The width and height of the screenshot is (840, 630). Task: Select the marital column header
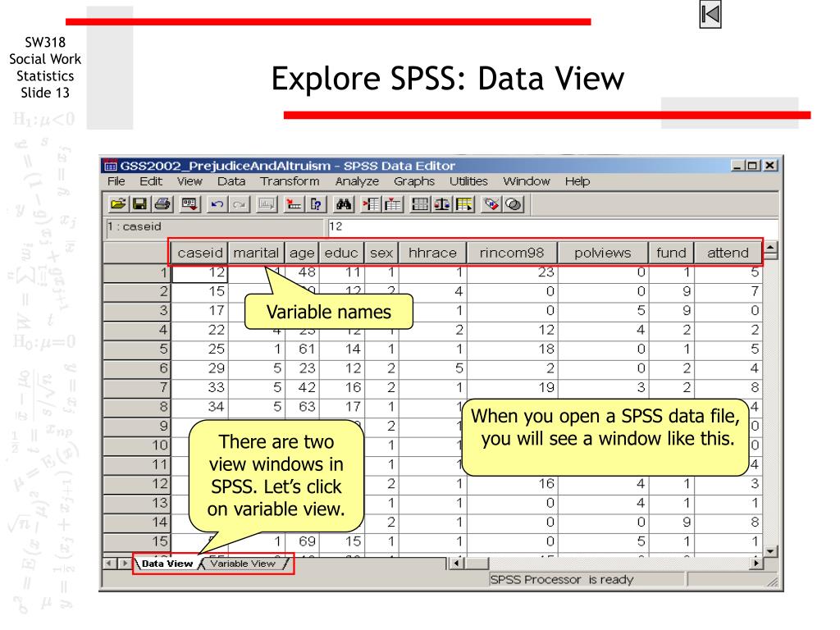click(x=256, y=253)
